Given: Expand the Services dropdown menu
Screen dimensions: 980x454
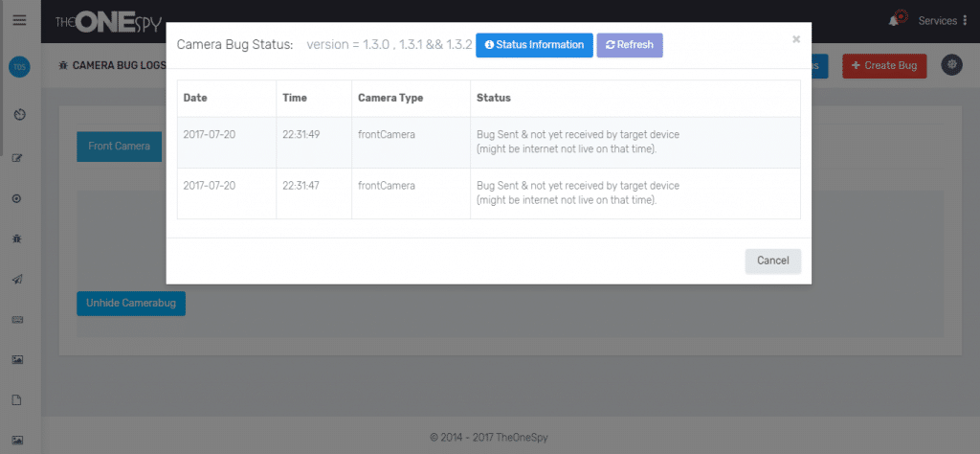Looking at the screenshot, I should pos(943,21).
